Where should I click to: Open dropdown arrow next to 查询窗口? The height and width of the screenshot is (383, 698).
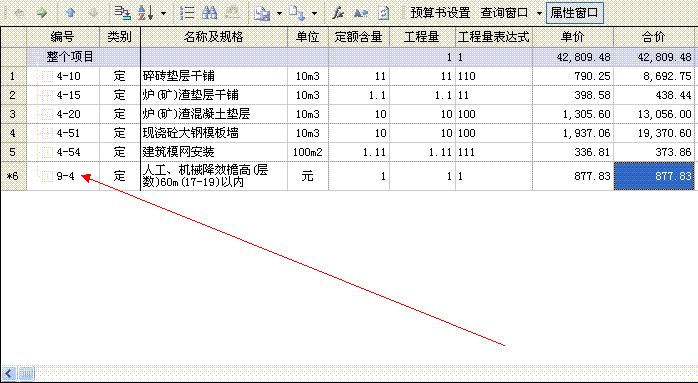pos(539,13)
